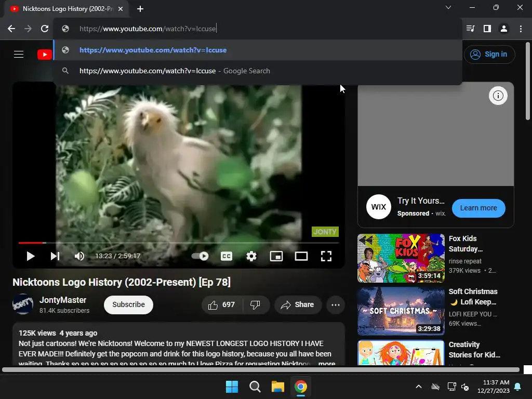Go back in browser history
This screenshot has height=399, width=532.
pyautogui.click(x=11, y=29)
